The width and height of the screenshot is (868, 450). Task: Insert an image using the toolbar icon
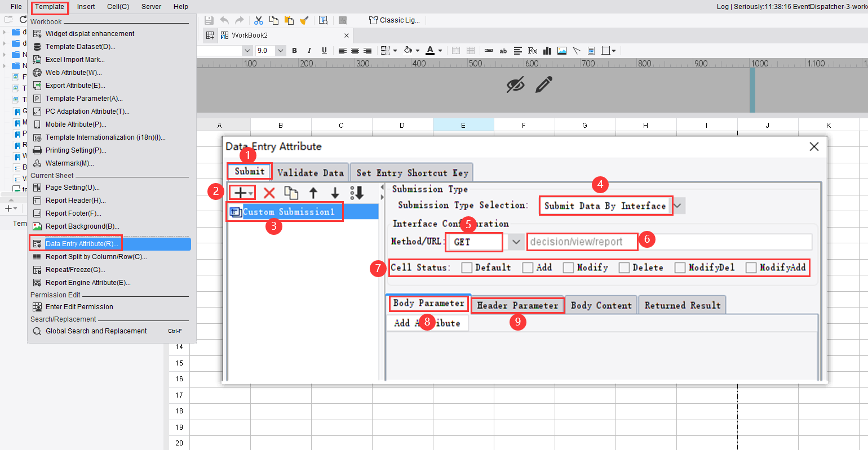561,50
